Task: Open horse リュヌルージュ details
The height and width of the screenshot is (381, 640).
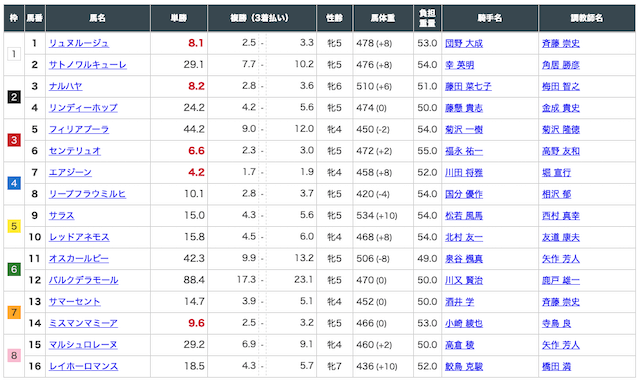Action: click(79, 43)
